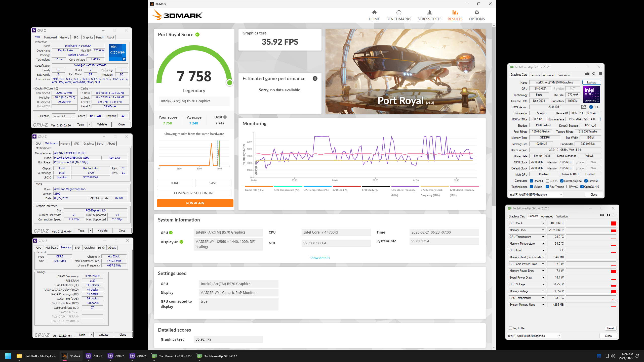Toggle the DirectCompute checkbox
The height and width of the screenshot is (362, 644).
(562, 181)
